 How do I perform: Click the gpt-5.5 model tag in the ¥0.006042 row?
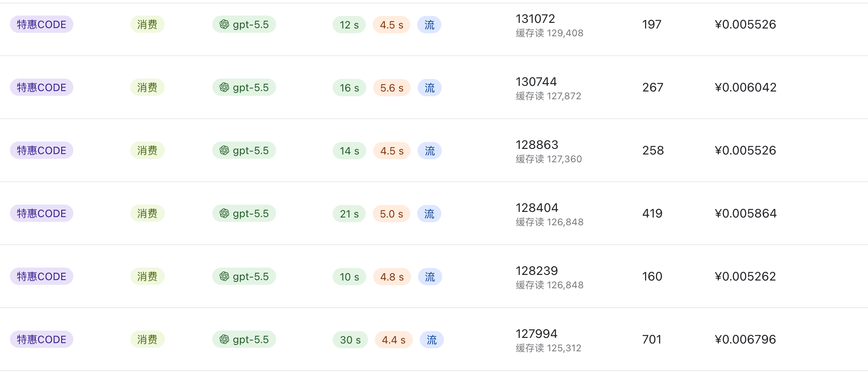[244, 88]
